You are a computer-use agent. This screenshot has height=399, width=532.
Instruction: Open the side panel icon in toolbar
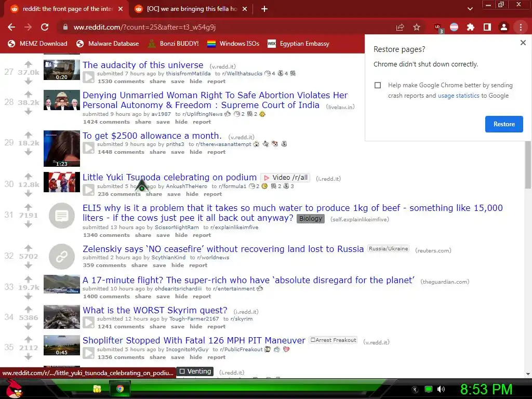pyautogui.click(x=487, y=27)
